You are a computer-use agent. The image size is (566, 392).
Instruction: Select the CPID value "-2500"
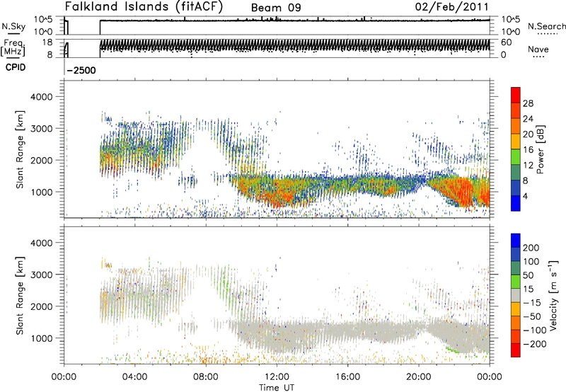tap(81, 70)
